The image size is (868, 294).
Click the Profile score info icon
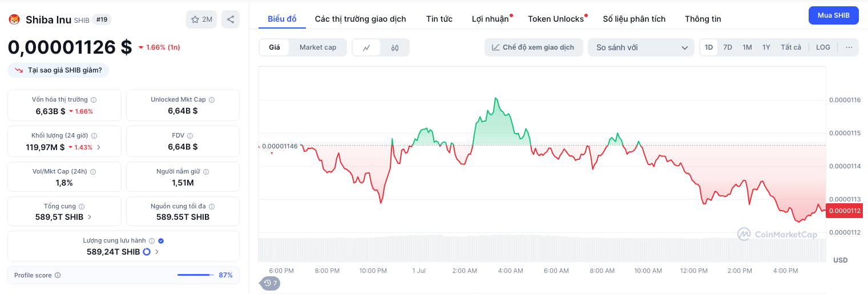click(58, 275)
